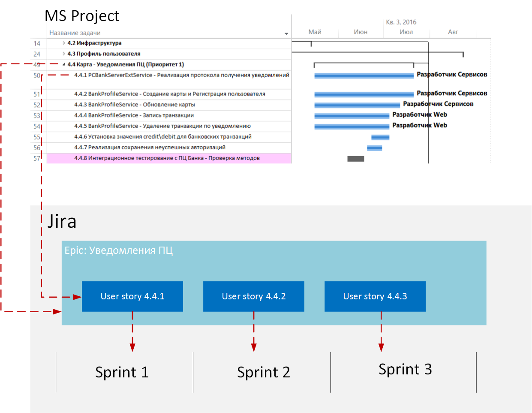The width and height of the screenshot is (532, 413).
Task: Click Разработчик Сервисов label on row 4.4.2
Action: click(452, 93)
